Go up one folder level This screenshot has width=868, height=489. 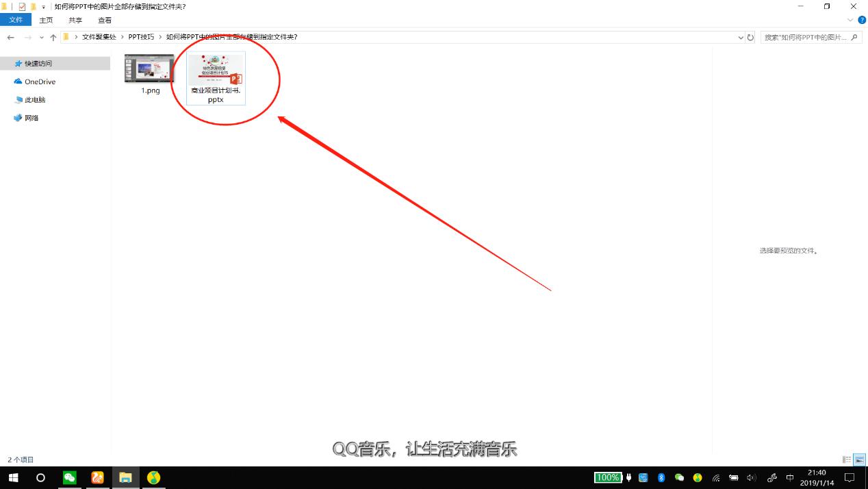53,37
